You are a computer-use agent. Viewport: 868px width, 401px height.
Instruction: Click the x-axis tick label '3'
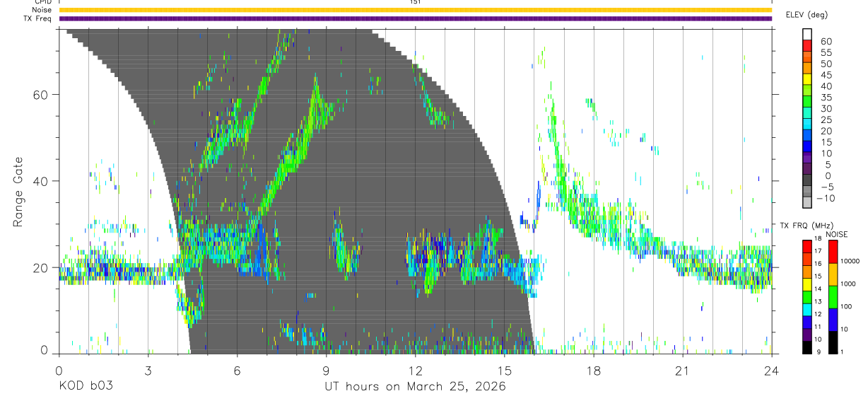(x=148, y=370)
